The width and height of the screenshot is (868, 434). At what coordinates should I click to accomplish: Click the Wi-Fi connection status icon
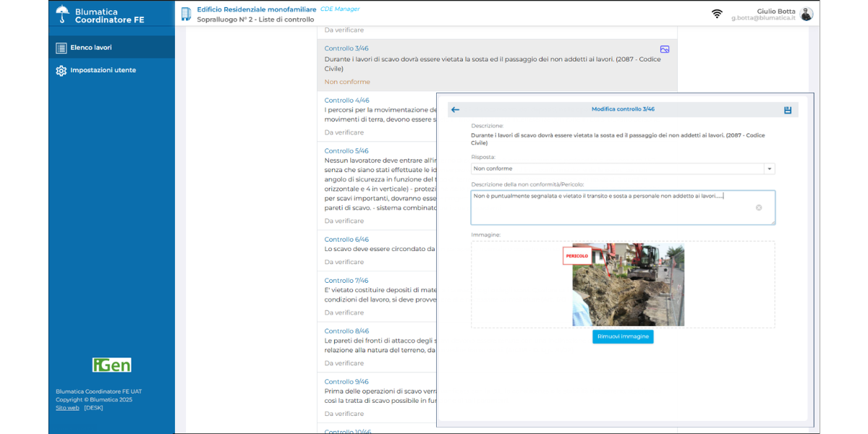coord(717,14)
